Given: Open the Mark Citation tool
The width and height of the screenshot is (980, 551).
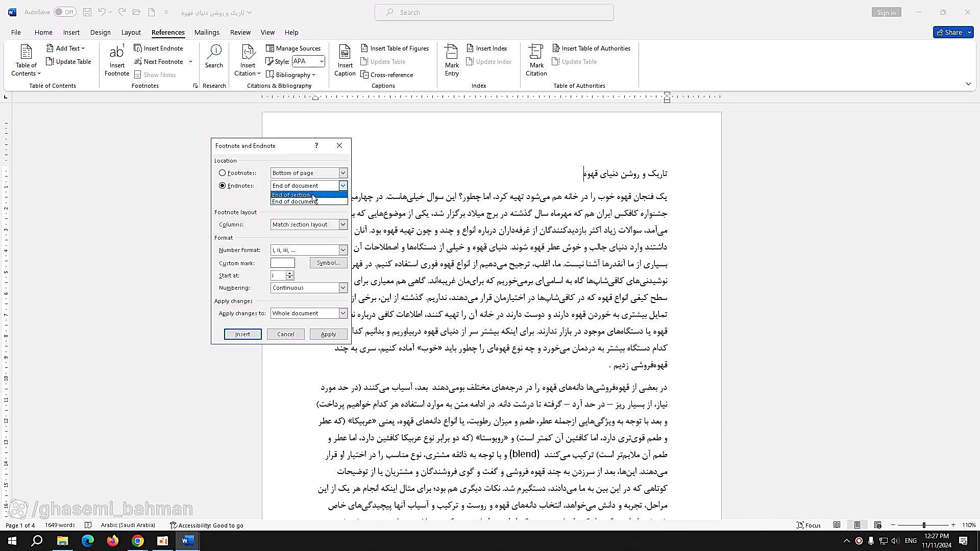Looking at the screenshot, I should tap(536, 60).
